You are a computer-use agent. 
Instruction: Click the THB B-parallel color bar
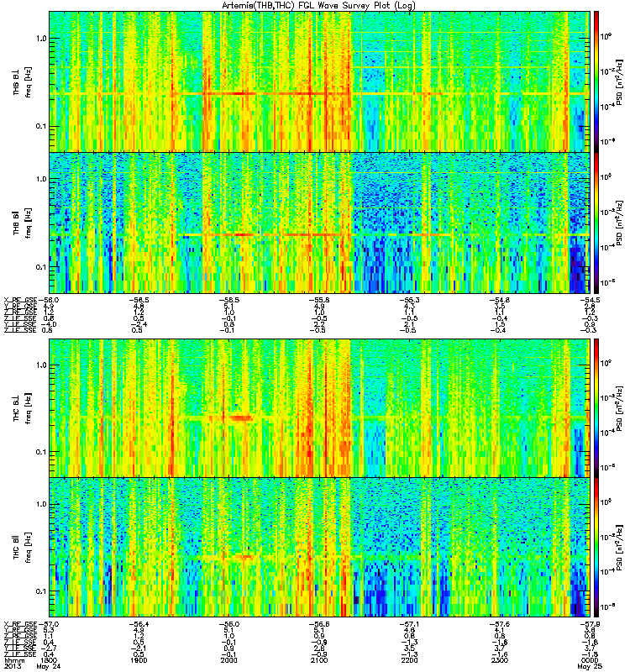(596, 223)
